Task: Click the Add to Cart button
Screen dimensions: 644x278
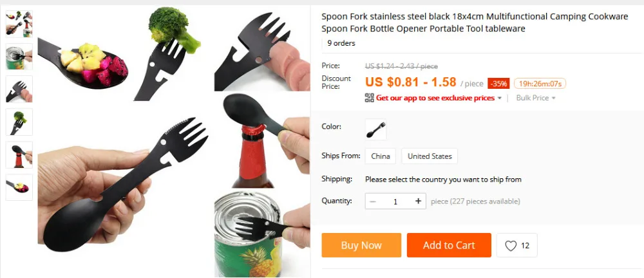Action: (x=449, y=245)
